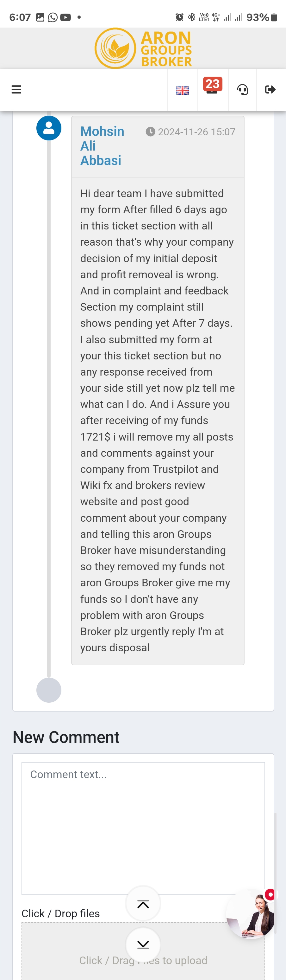286x980 pixels.
Task: Tap the gallery image notification icon
Action: [x=40, y=17]
